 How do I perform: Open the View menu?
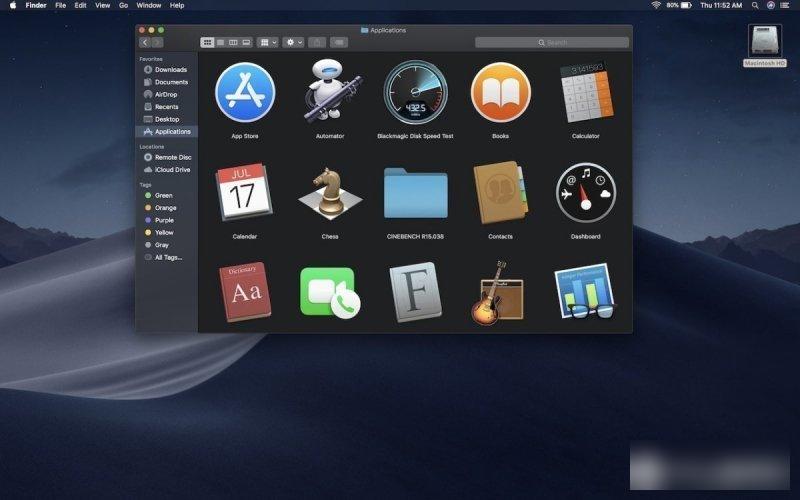click(103, 5)
